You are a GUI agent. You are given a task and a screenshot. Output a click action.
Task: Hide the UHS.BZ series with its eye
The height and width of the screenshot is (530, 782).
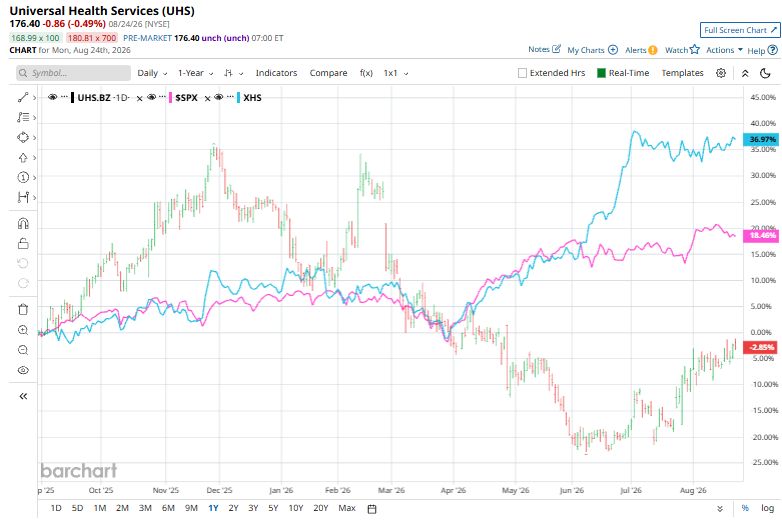52,97
